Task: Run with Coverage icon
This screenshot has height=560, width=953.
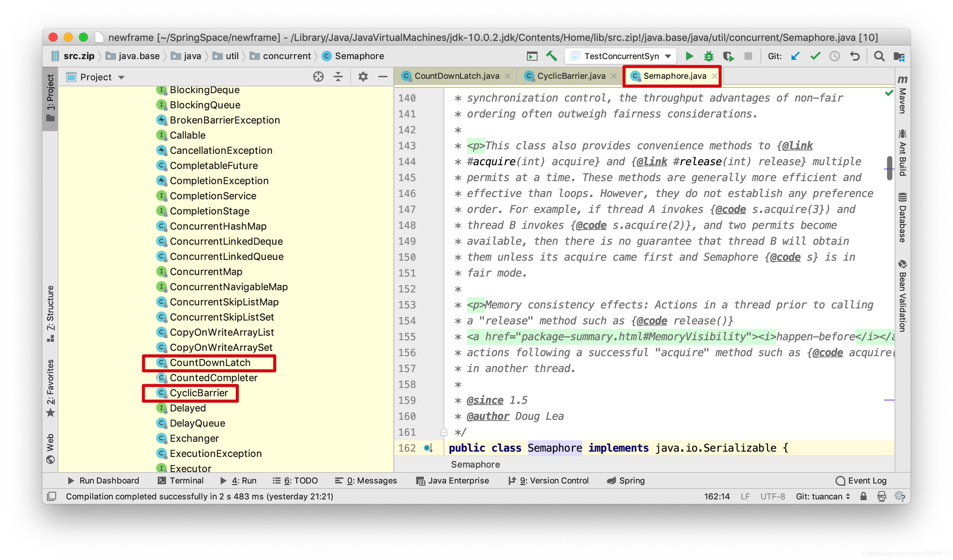Action: 728,56
